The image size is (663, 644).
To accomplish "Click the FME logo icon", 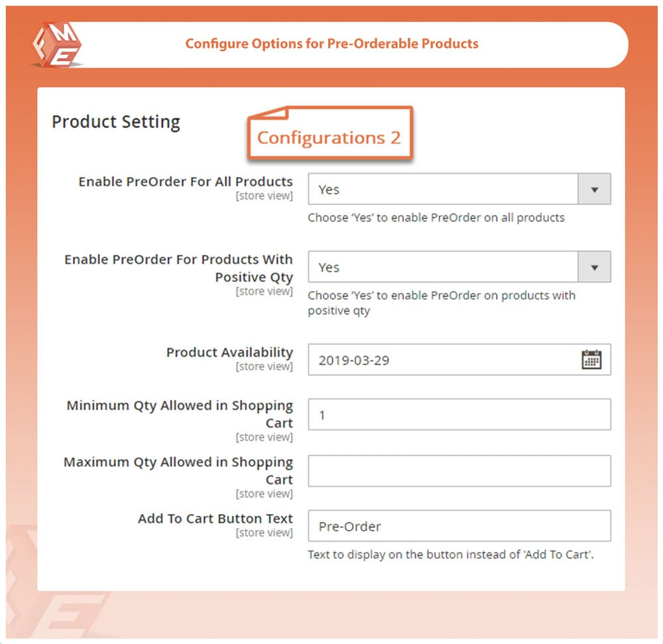I will [x=56, y=44].
